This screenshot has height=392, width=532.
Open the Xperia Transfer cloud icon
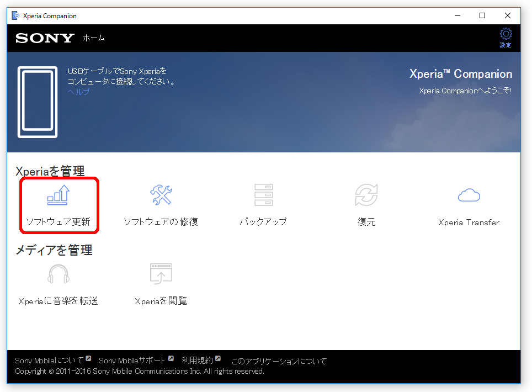coord(469,195)
